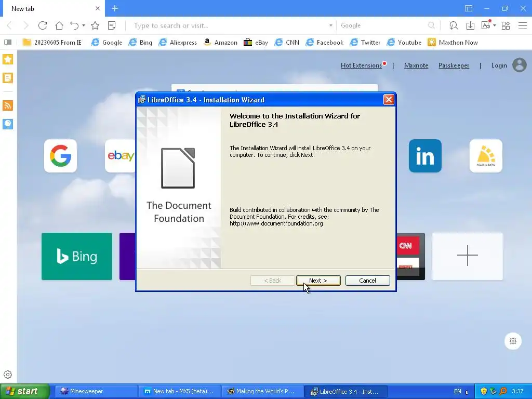Open the Aliexpress bookmark
This screenshot has width=532, height=399.
click(x=178, y=43)
